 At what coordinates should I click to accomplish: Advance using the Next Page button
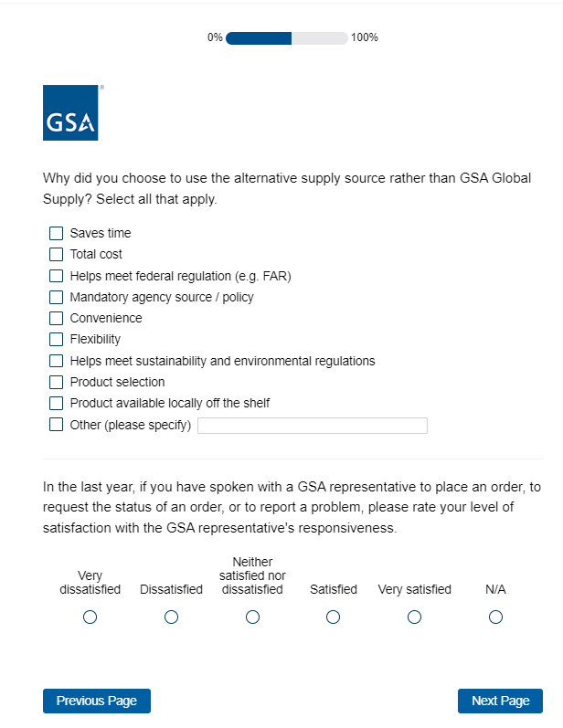(500, 701)
